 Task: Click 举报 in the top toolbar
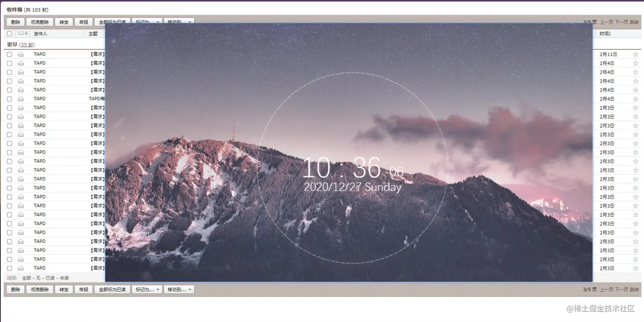click(83, 22)
